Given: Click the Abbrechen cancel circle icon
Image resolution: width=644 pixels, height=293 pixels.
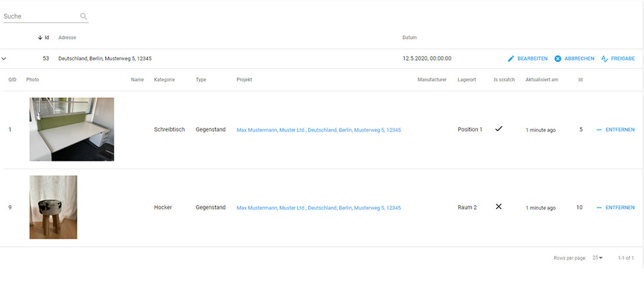Looking at the screenshot, I should (558, 59).
